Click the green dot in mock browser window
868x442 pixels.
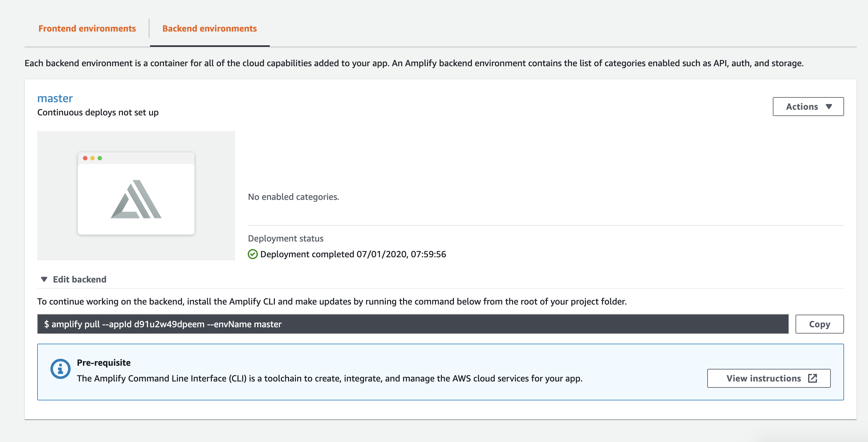(x=100, y=158)
